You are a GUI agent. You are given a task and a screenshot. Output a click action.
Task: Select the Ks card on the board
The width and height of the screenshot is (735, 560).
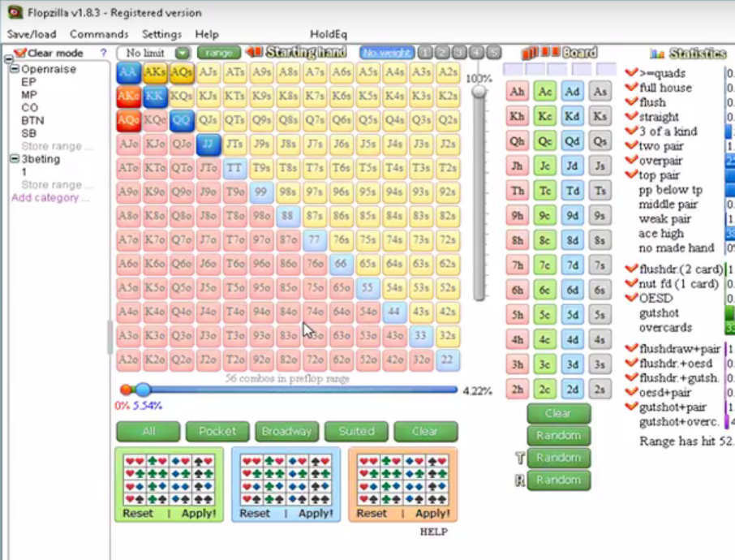click(600, 116)
